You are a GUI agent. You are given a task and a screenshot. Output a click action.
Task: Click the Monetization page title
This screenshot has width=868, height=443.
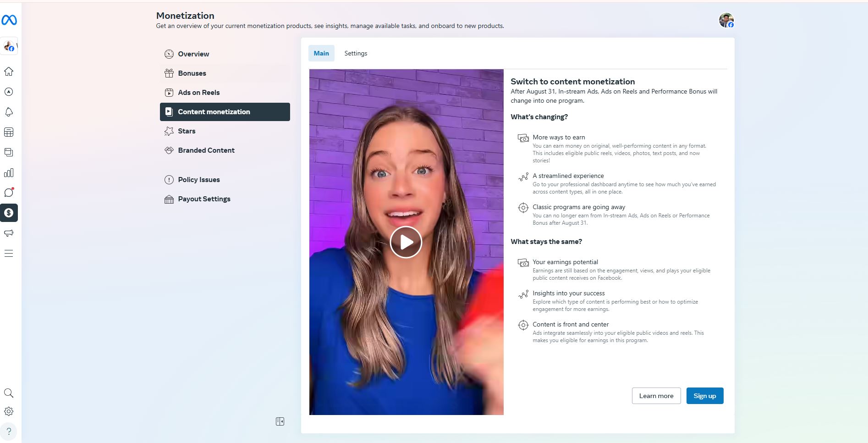pyautogui.click(x=185, y=16)
